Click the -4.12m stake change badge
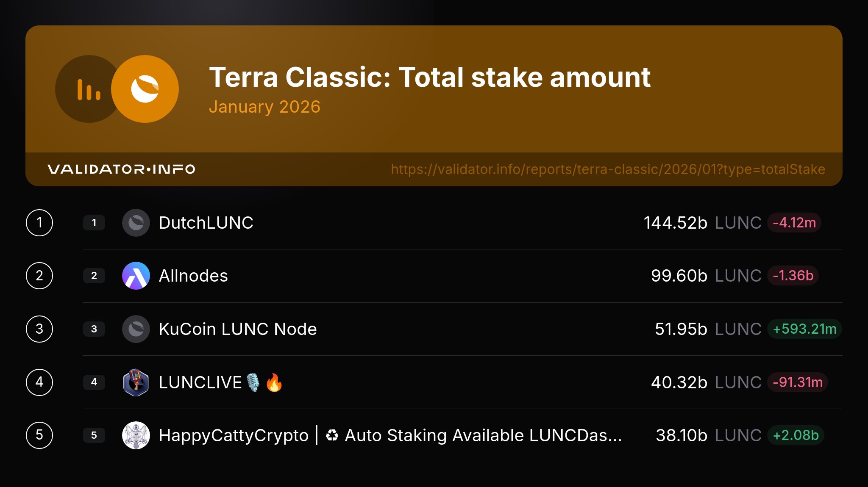 pos(794,223)
